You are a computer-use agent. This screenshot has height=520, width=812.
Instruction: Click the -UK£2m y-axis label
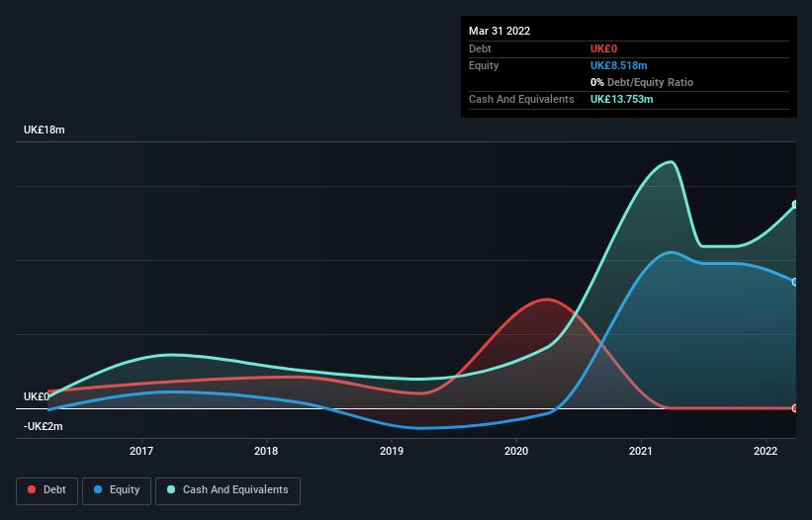pyautogui.click(x=43, y=426)
